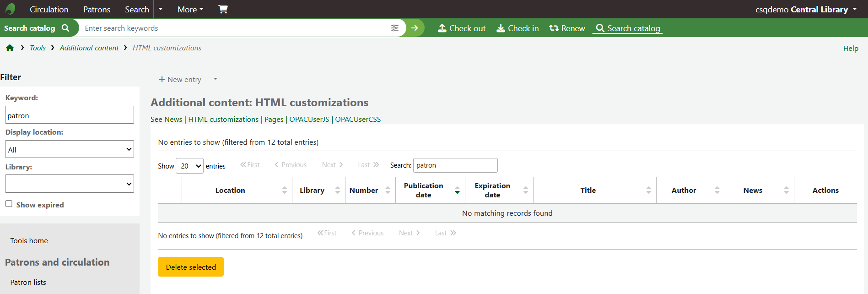Image resolution: width=868 pixels, height=294 pixels.
Task: Click the Koha leaf logo icon
Action: [10, 9]
